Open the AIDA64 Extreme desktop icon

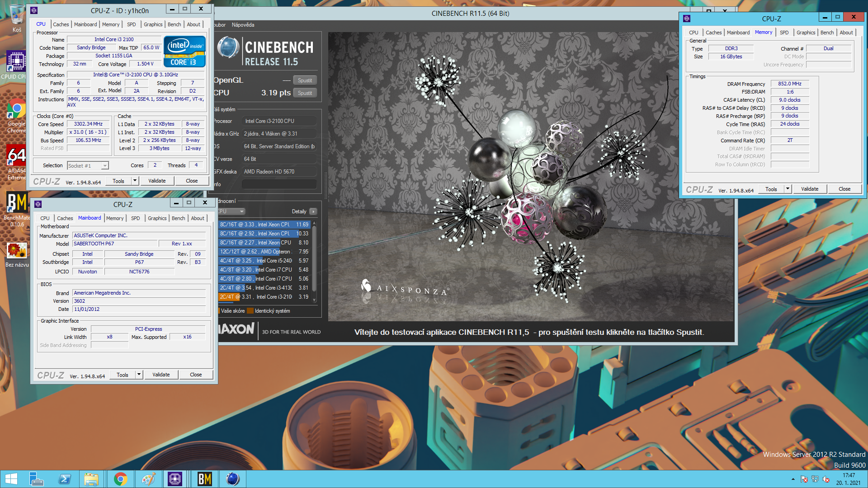pos(17,163)
